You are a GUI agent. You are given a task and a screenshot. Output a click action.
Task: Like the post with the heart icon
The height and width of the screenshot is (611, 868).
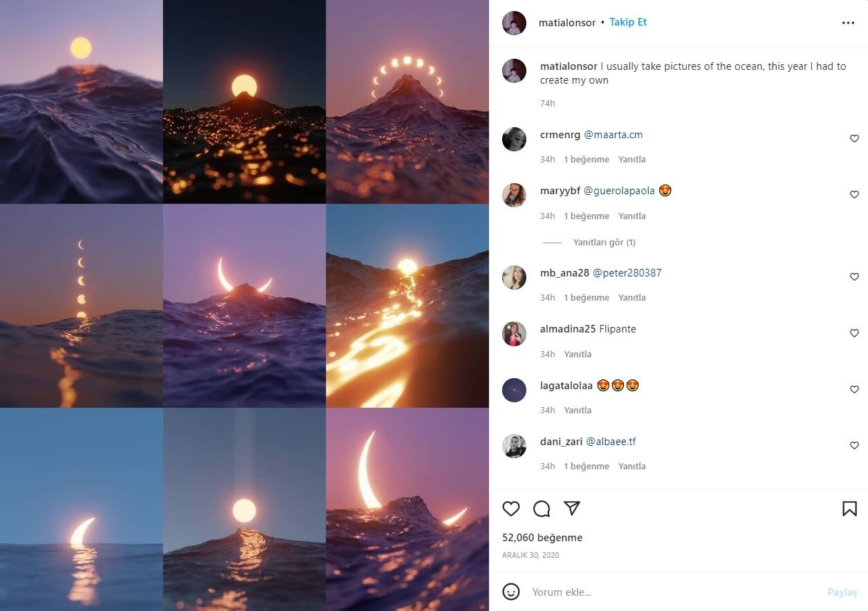(511, 509)
